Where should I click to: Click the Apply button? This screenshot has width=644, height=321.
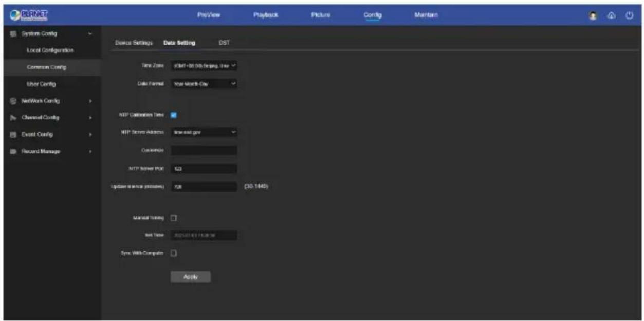point(191,277)
